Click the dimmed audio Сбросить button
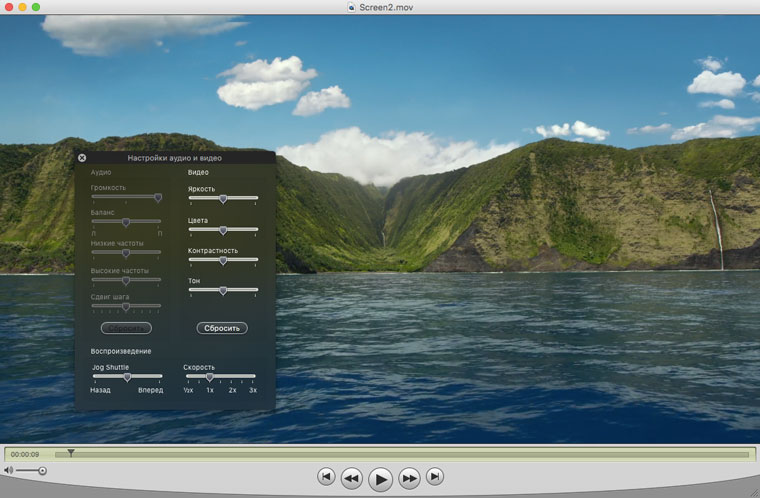The width and height of the screenshot is (760, 498). 126,328
